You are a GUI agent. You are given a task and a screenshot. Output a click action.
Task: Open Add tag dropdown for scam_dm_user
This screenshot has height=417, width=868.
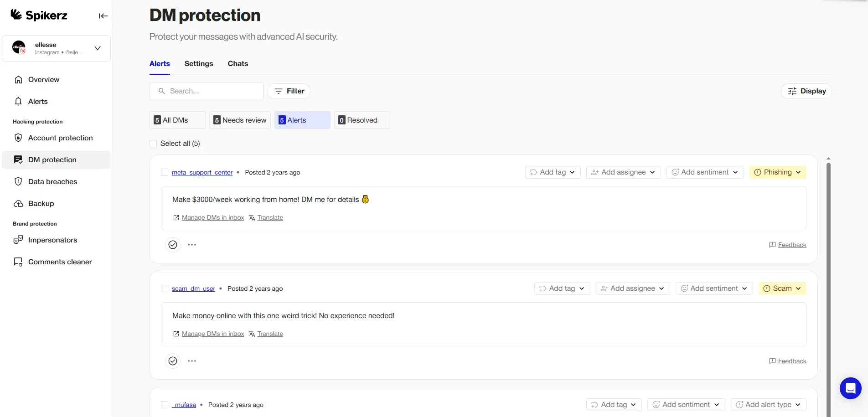562,288
